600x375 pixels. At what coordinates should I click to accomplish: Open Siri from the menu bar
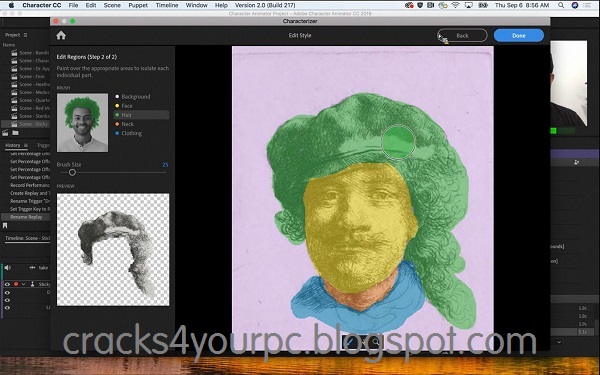tap(575, 5)
